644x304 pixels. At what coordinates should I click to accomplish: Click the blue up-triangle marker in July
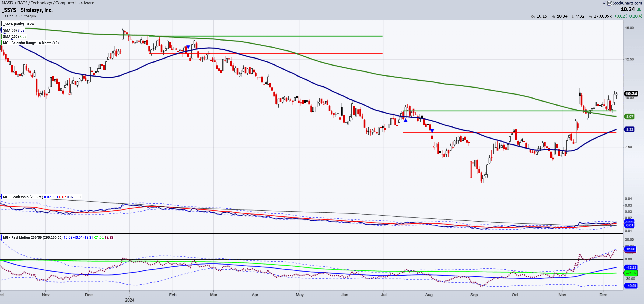[x=405, y=120]
